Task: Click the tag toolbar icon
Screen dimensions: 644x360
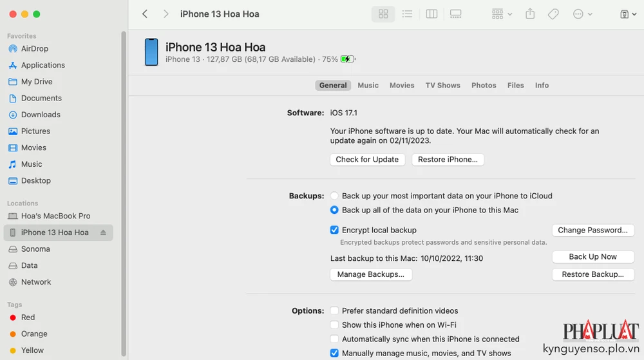Action: pyautogui.click(x=553, y=14)
